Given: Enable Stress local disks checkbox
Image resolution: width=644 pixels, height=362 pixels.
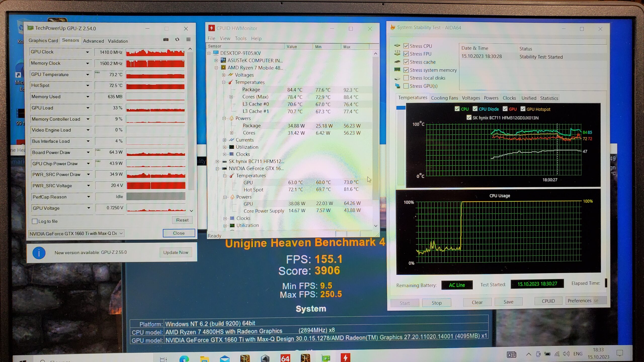Looking at the screenshot, I should (406, 78).
